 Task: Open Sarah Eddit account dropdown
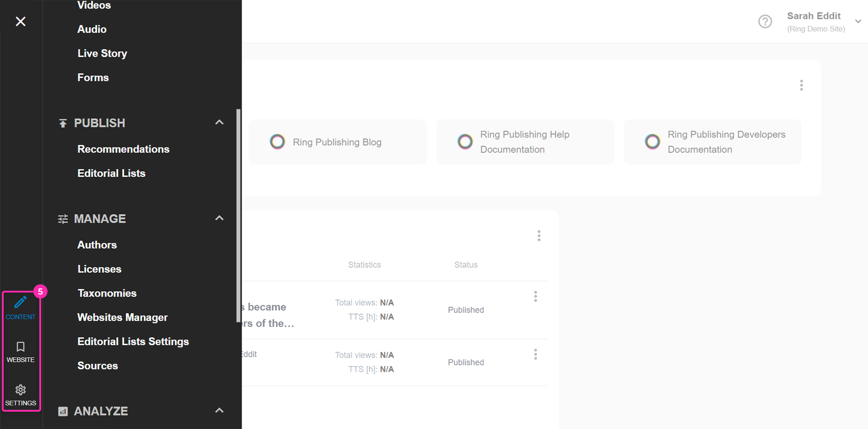point(858,21)
